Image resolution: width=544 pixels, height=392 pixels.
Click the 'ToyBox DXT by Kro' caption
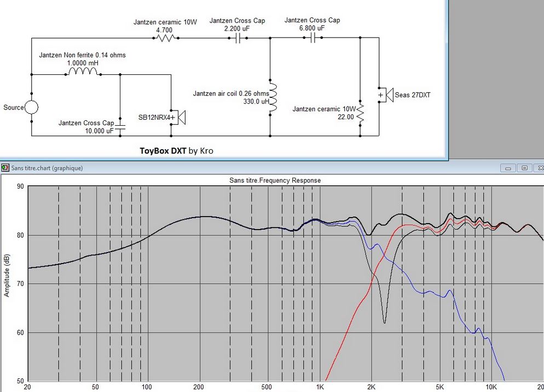pos(176,151)
